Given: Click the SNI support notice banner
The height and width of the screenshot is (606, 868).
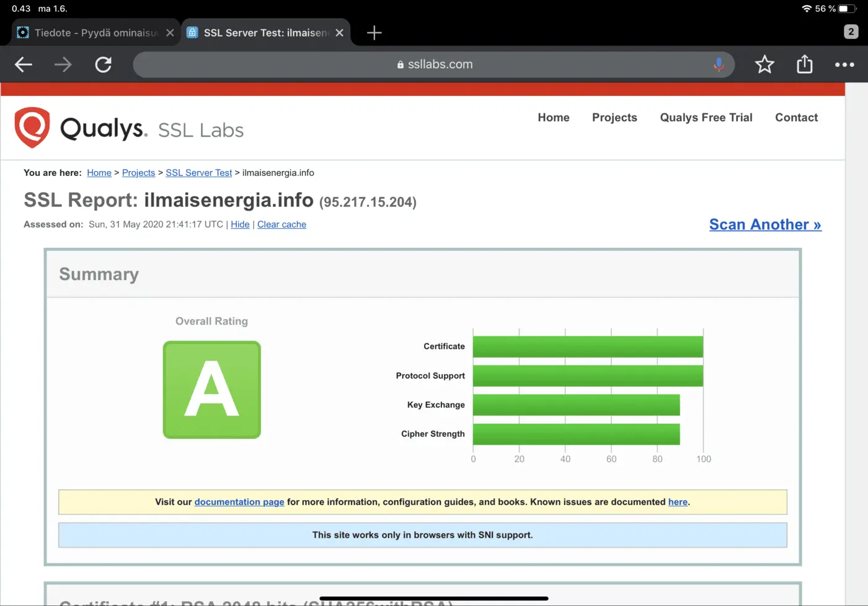Looking at the screenshot, I should pyautogui.click(x=423, y=535).
